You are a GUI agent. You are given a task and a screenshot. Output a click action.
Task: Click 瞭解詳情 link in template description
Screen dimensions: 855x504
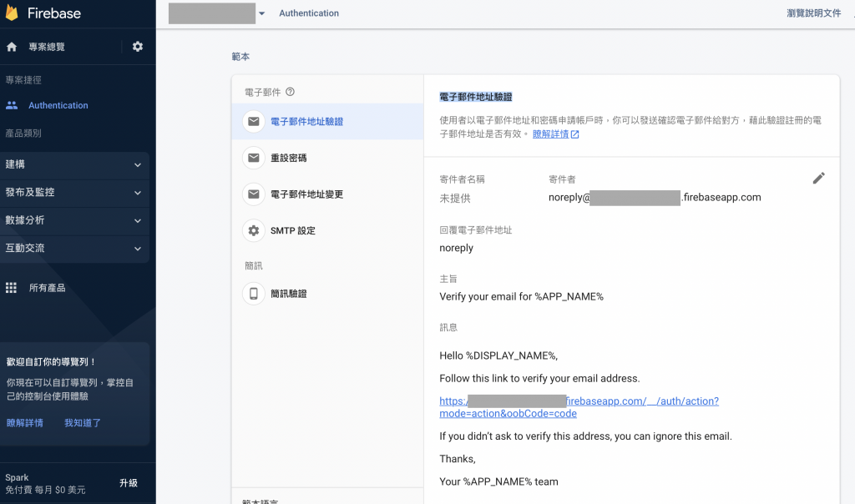(x=550, y=134)
